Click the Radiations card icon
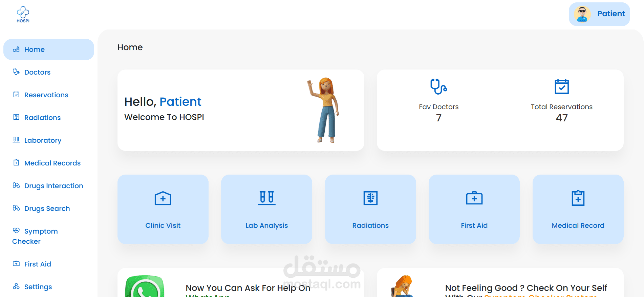This screenshot has height=297, width=644. click(x=370, y=198)
